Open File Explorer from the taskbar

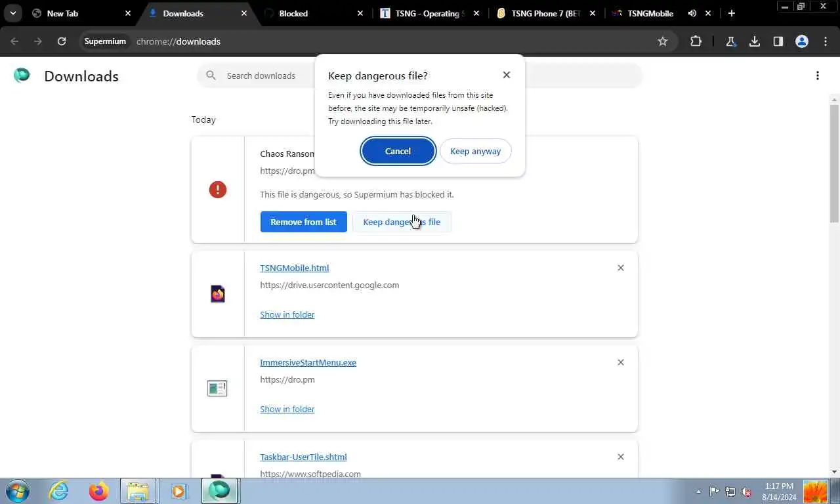138,491
